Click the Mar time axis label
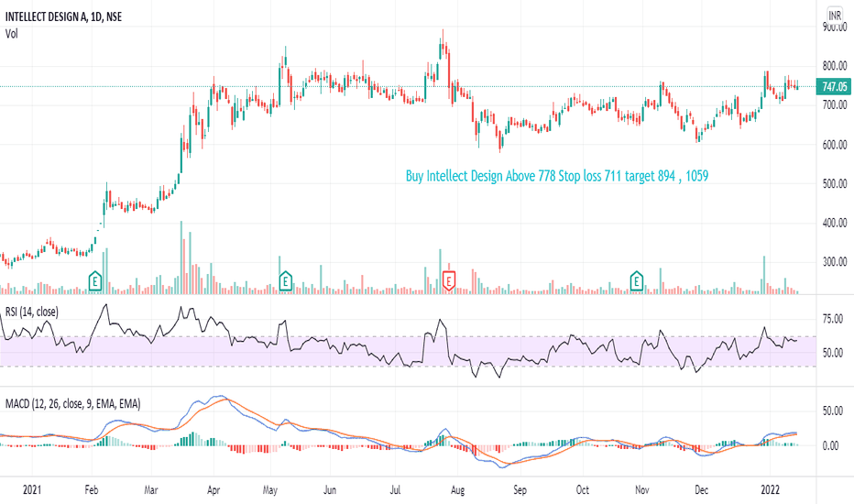 (151, 490)
